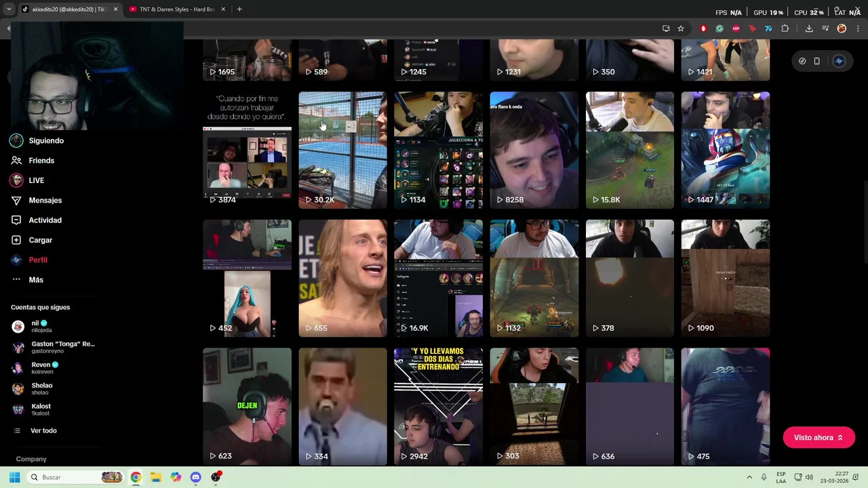Open video with 16.9K views
Image resolution: width=868 pixels, height=488 pixels.
[438, 278]
